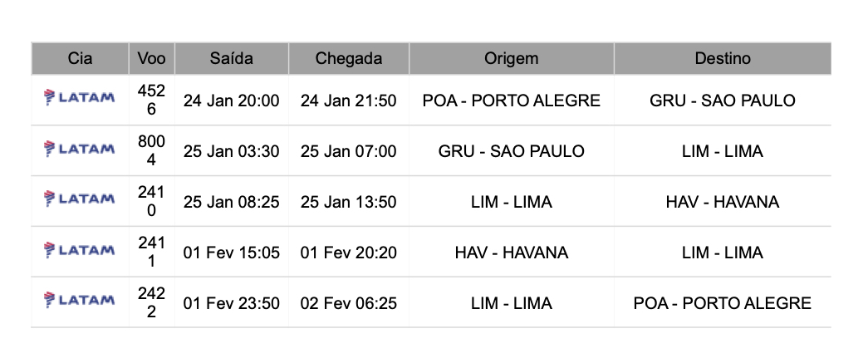
Task: Click LATAM logo for flight 4526
Action: [x=79, y=98]
